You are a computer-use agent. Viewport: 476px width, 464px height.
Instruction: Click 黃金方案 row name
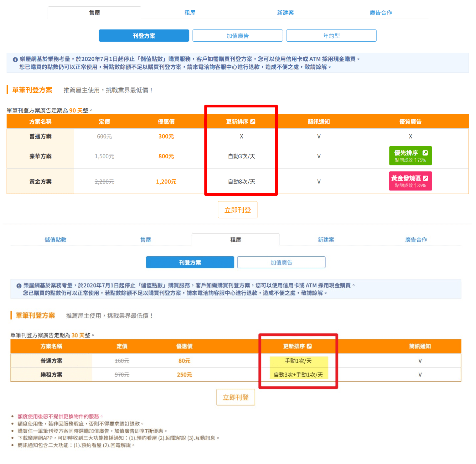tap(40, 182)
